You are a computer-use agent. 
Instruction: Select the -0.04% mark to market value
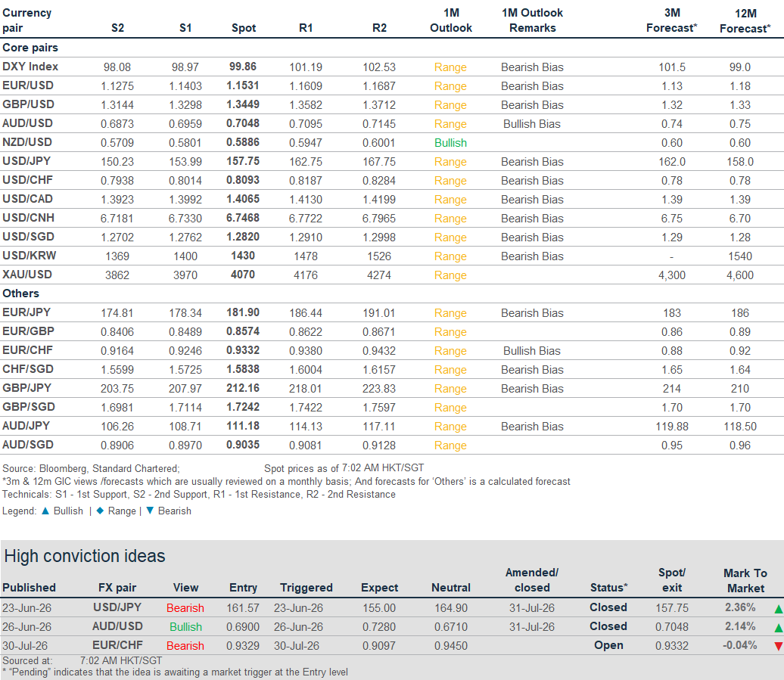tap(739, 645)
